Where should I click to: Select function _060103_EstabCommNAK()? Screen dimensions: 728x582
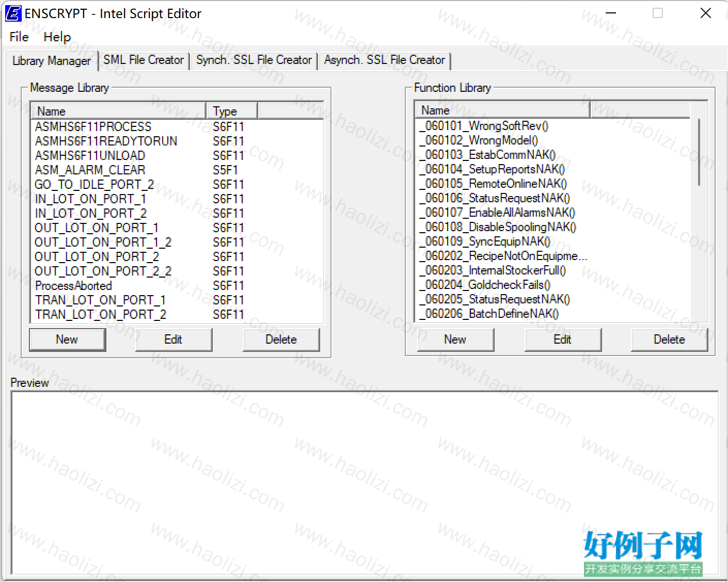tap(487, 155)
